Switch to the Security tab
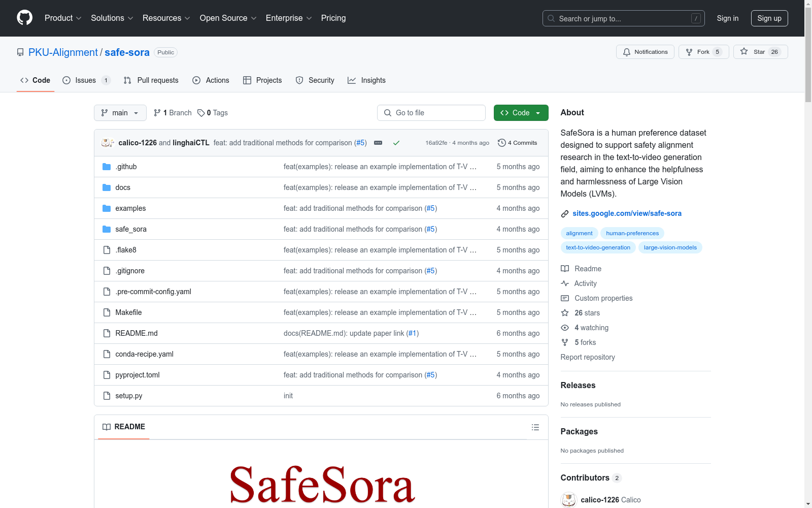Image resolution: width=812 pixels, height=508 pixels. pos(315,80)
